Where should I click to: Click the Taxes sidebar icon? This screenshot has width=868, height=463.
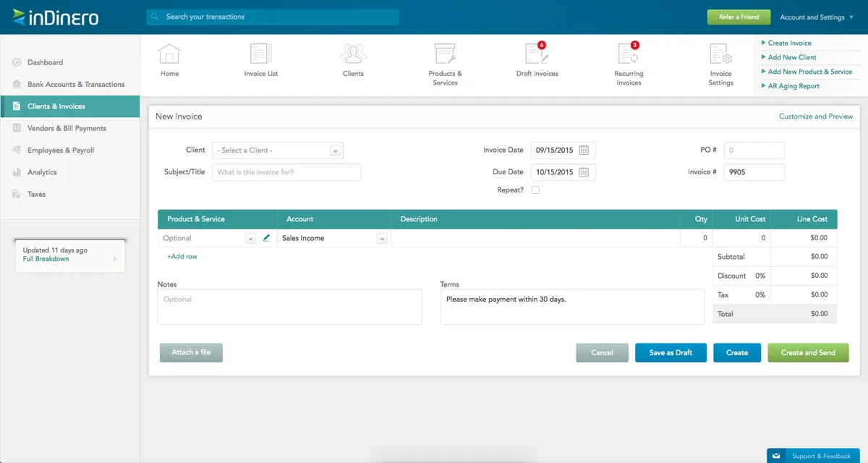point(17,194)
